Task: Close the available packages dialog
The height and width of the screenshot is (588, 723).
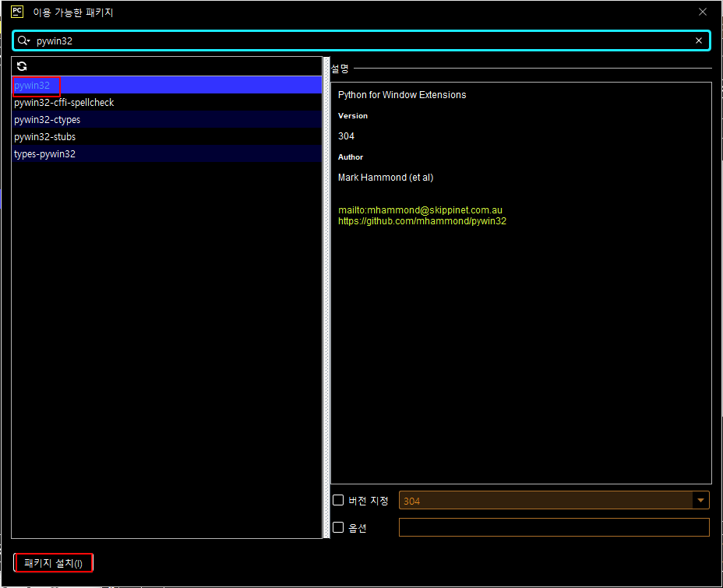Action: tap(702, 12)
